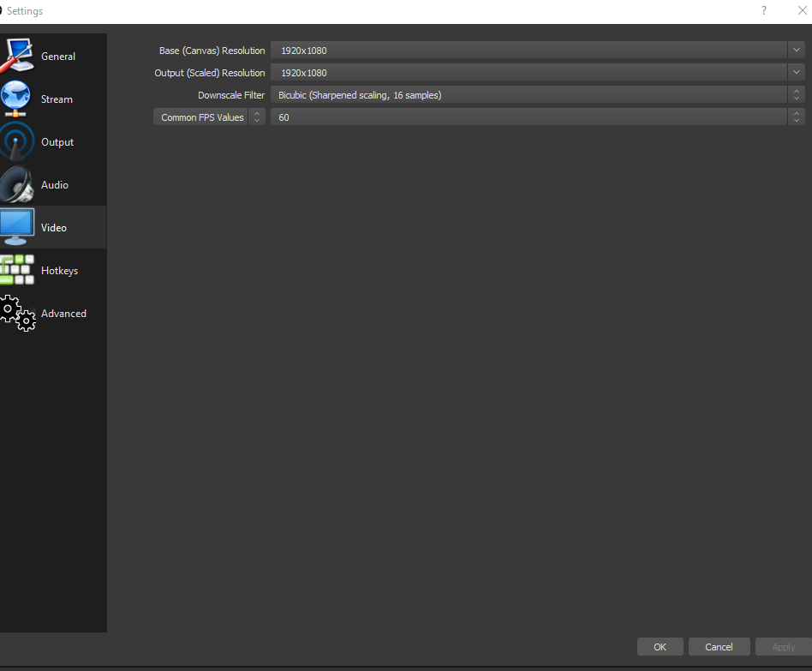Click the Hotkeys keyboard icon
Screen dimensions: 812x671
click(x=17, y=269)
